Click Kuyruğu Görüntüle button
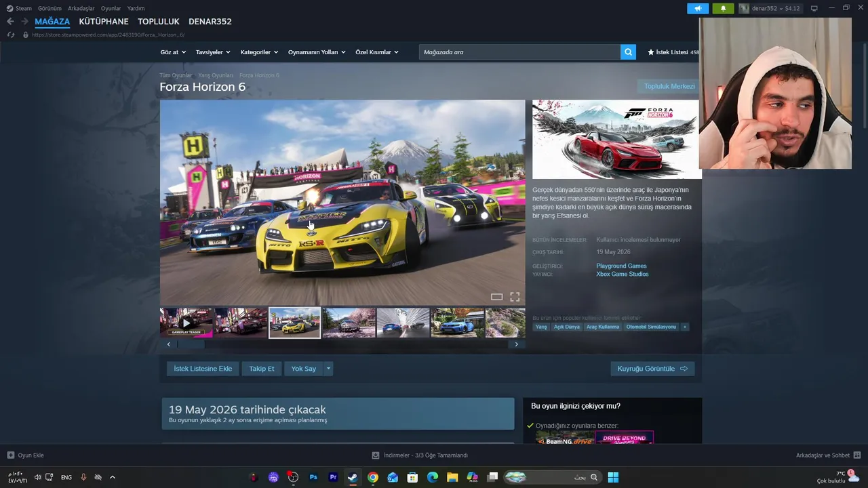The width and height of the screenshot is (868, 488). click(x=652, y=369)
